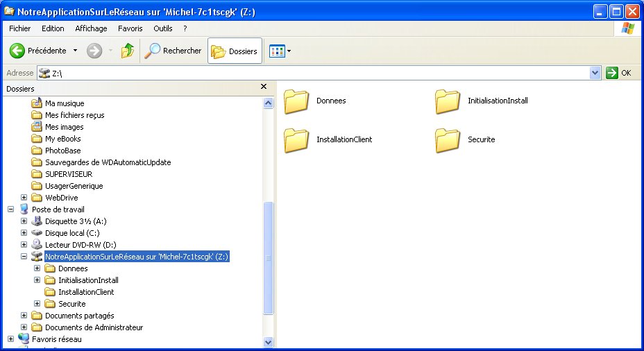Click Mes fichiers reçus folder icon
Image resolution: width=644 pixels, height=351 pixels.
tap(37, 115)
